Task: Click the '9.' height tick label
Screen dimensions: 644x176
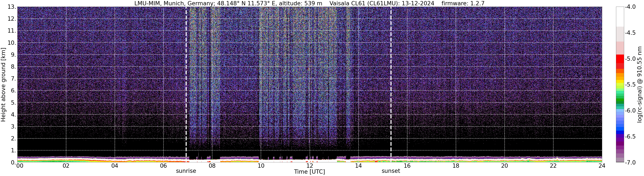Action: 13,55
